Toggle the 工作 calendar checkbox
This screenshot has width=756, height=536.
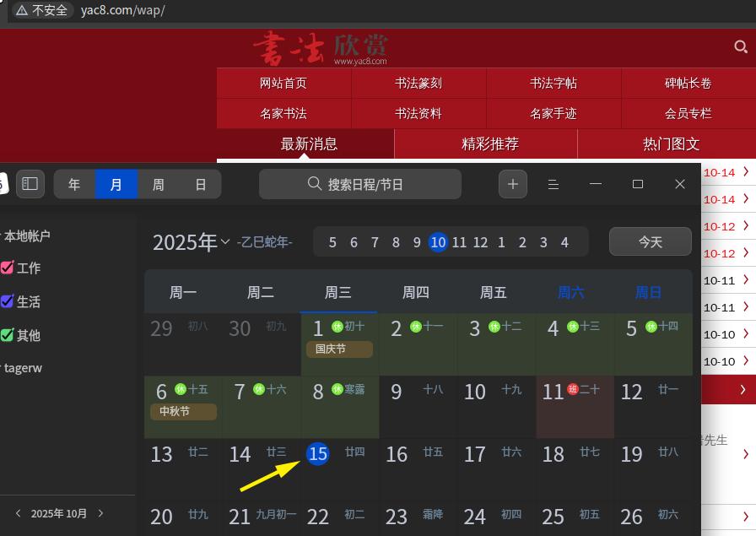tap(8, 268)
